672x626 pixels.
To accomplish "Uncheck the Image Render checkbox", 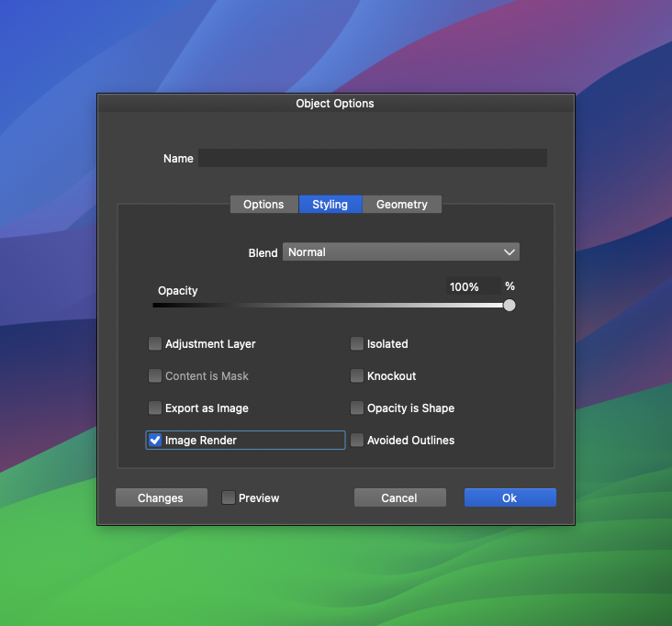I will [155, 441].
